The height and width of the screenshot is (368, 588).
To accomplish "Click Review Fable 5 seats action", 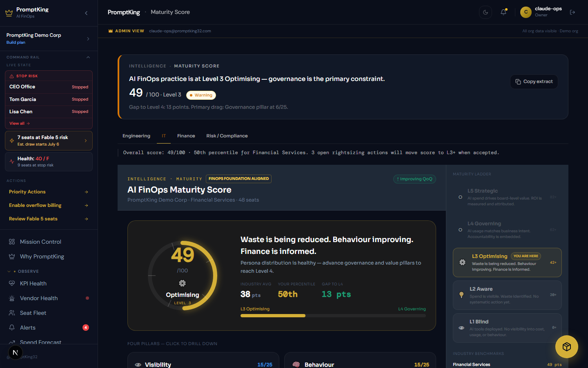I will click(x=49, y=219).
